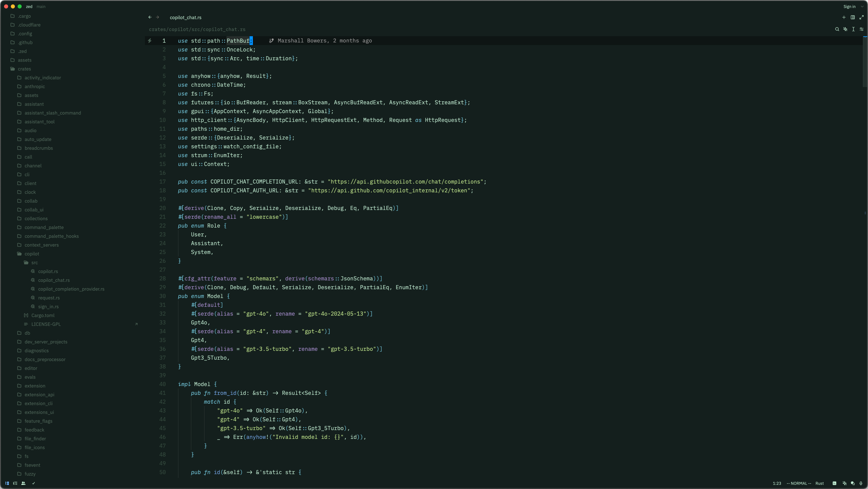Toggle the project panel in status bar
This screenshot has width=868, height=489.
point(7,483)
